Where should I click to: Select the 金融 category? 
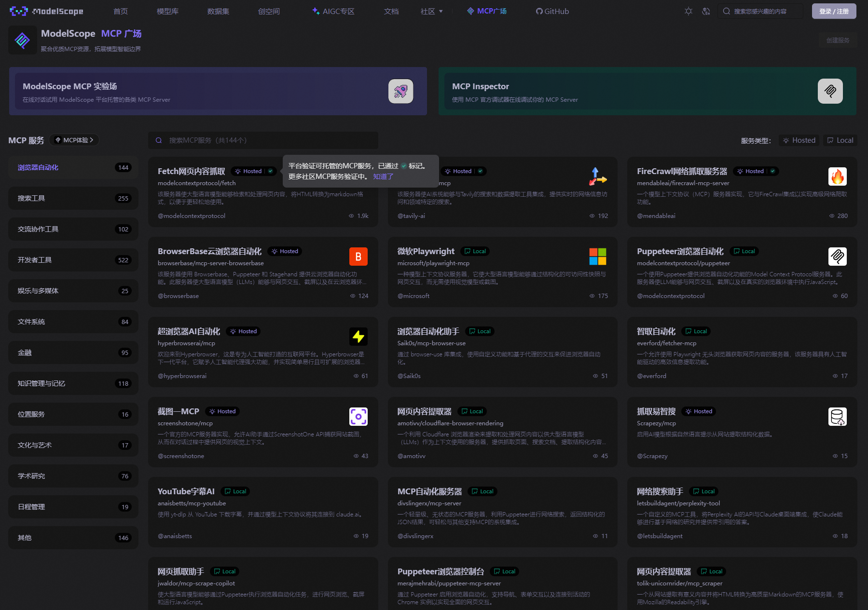click(73, 352)
